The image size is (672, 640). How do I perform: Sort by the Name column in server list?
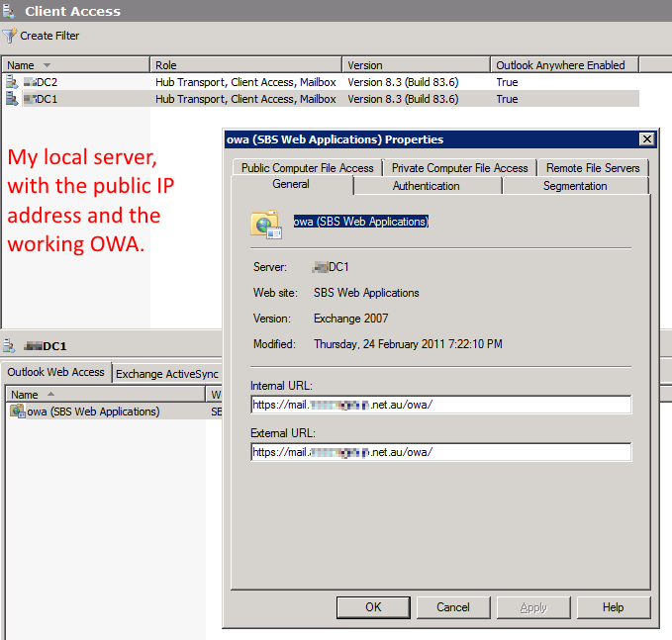click(x=76, y=65)
